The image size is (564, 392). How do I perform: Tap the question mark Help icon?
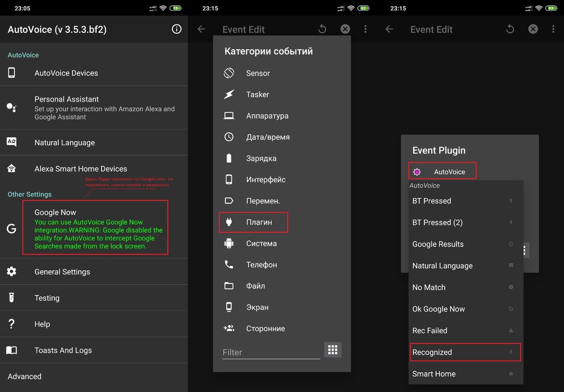pos(11,324)
